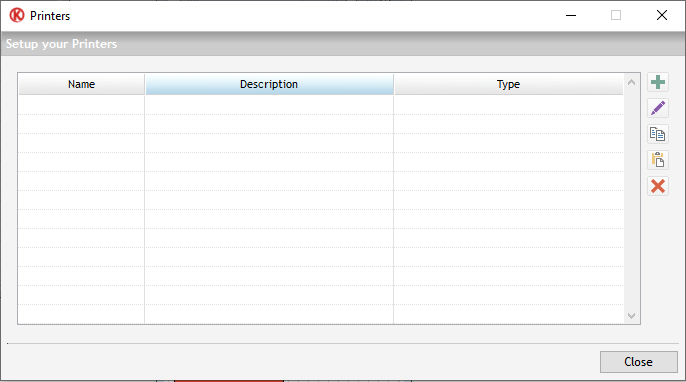Click the scrollbar down arrow in printer list
686x382 pixels.
tap(631, 315)
